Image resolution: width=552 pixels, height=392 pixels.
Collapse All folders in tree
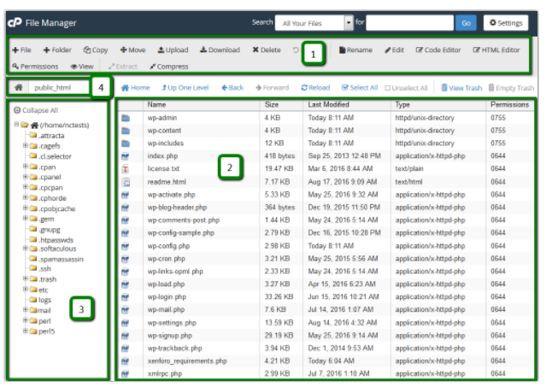[36, 110]
